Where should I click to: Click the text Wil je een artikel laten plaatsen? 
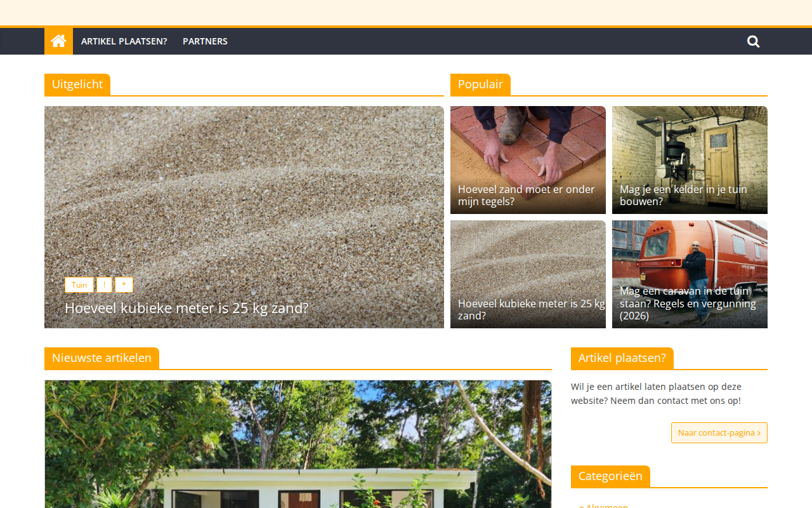click(656, 394)
